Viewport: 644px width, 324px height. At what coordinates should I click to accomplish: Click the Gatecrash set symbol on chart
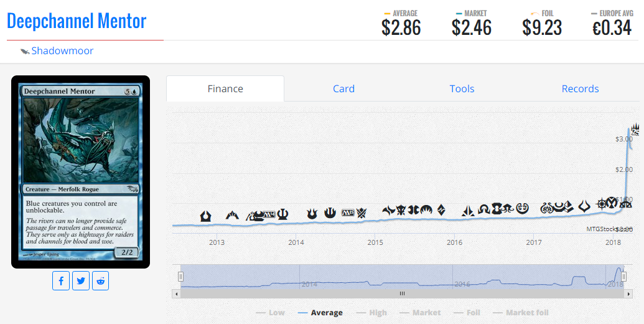(232, 214)
